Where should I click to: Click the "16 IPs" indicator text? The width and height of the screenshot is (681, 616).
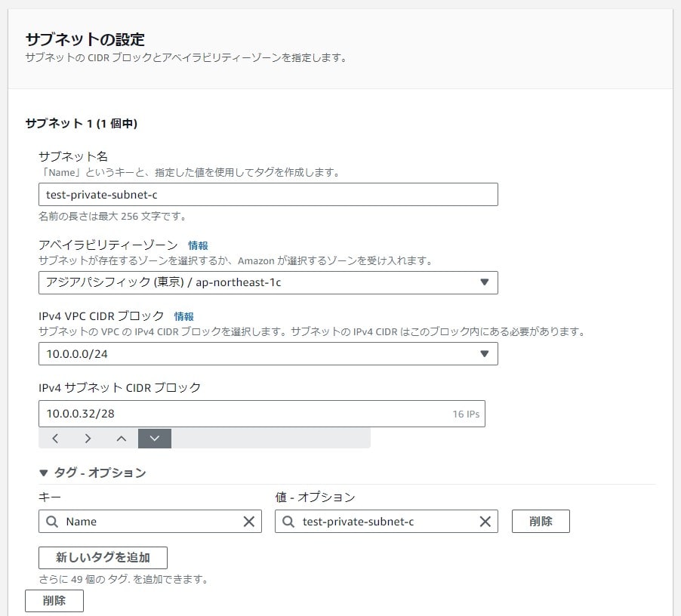(466, 414)
